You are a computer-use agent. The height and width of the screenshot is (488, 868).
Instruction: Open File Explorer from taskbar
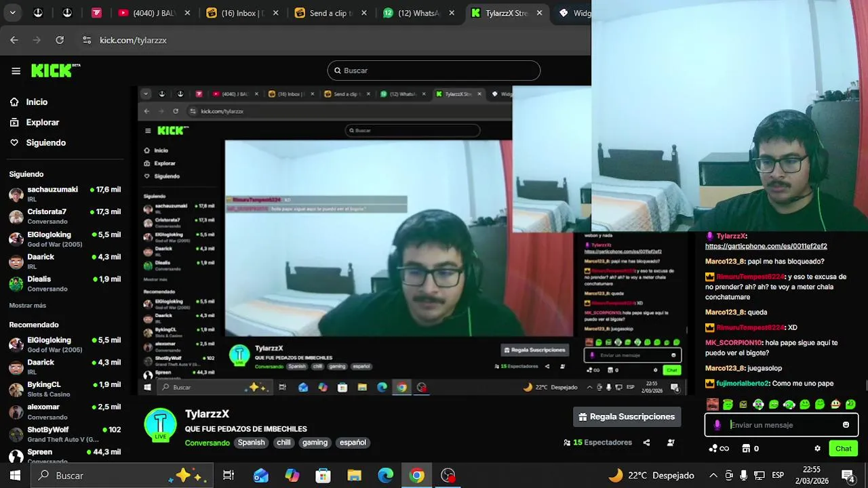tap(355, 476)
